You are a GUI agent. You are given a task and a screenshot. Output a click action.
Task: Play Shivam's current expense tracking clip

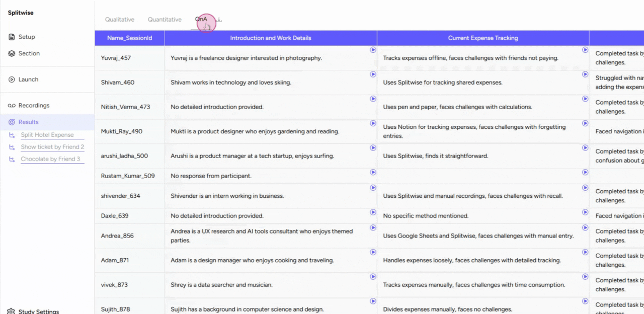click(585, 74)
